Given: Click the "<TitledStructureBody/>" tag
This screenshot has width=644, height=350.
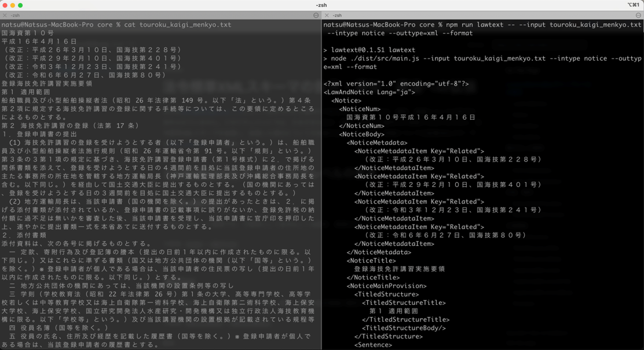Looking at the screenshot, I should 404,328.
